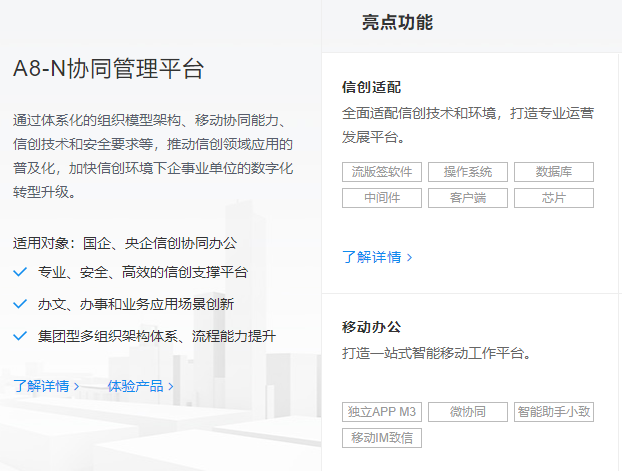Switch to the 亮点功能 tab header
Viewport: 622px width, 471px height.
[x=397, y=23]
